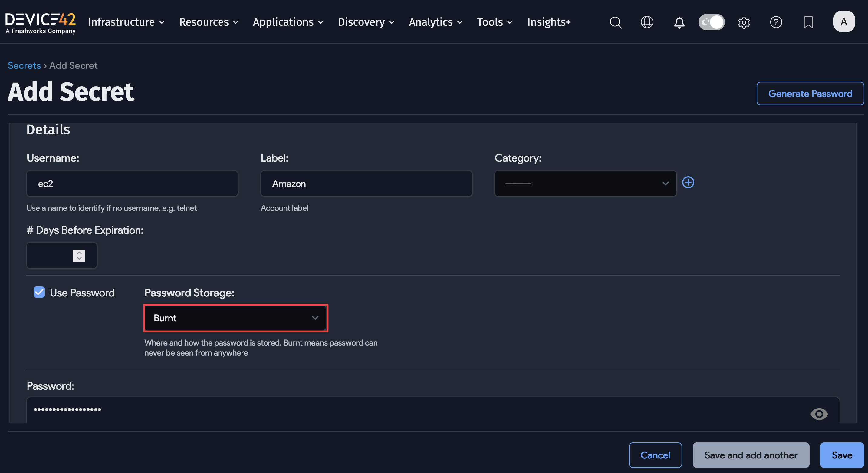Click the search magnifier icon
Viewport: 868px width, 473px height.
616,22
